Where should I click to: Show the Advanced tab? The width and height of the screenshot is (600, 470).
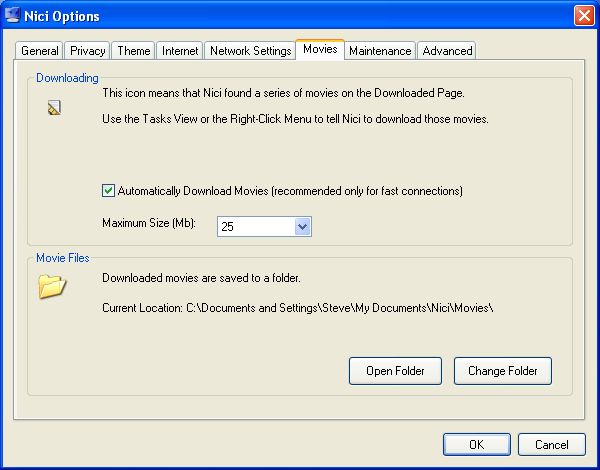coord(446,51)
